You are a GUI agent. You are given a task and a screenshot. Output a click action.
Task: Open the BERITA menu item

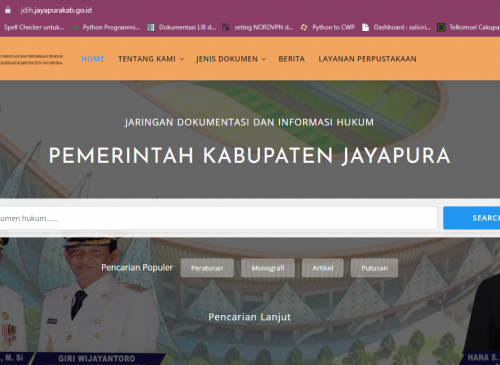(x=292, y=59)
